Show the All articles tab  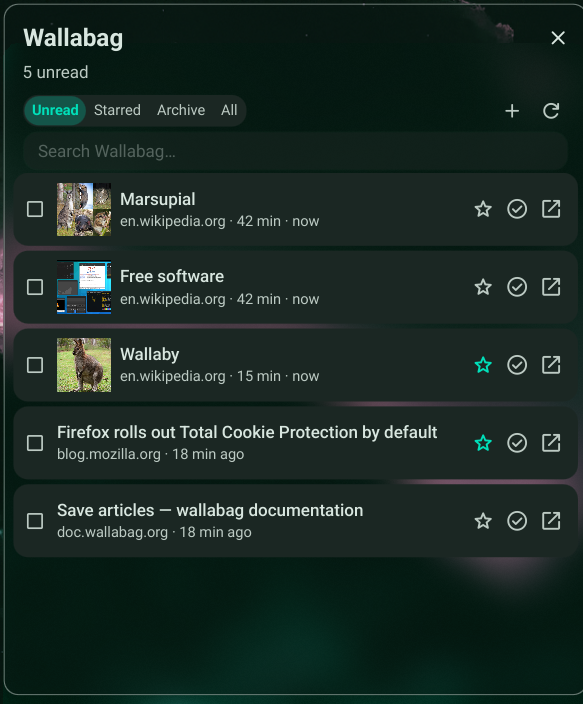pos(229,110)
